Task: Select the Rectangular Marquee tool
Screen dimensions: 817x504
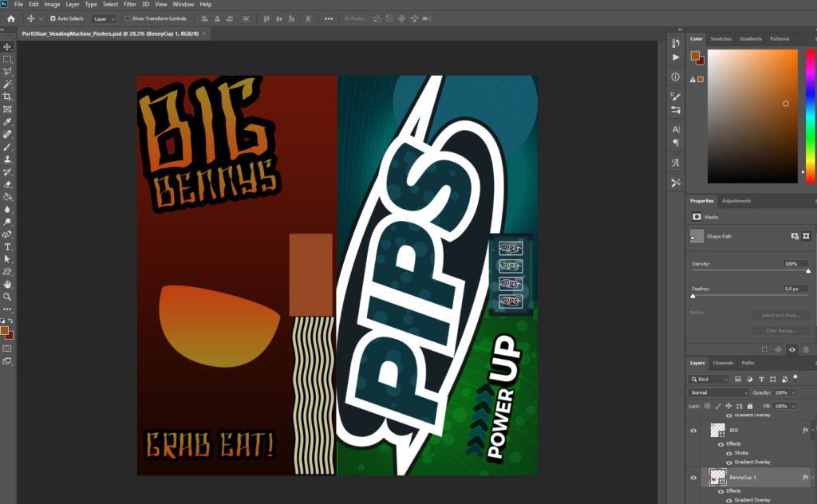Action: click(x=7, y=59)
